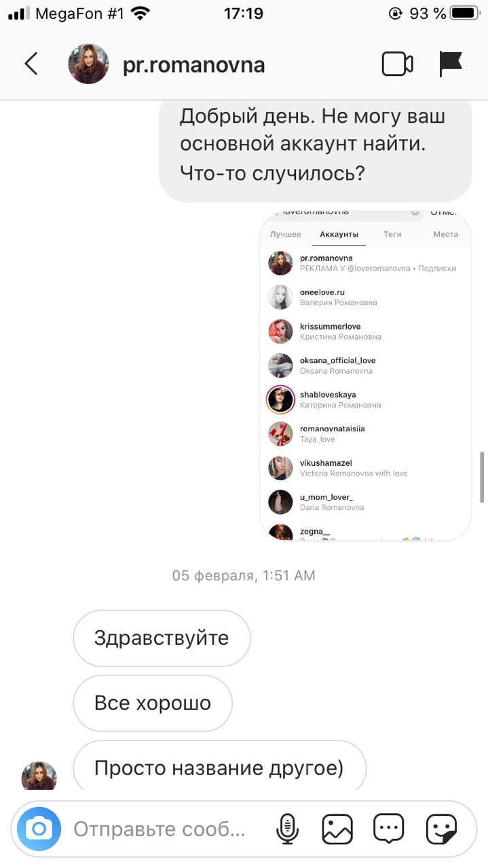The height and width of the screenshot is (868, 488).
Task: Tap the flag icon in the header
Action: [x=451, y=64]
